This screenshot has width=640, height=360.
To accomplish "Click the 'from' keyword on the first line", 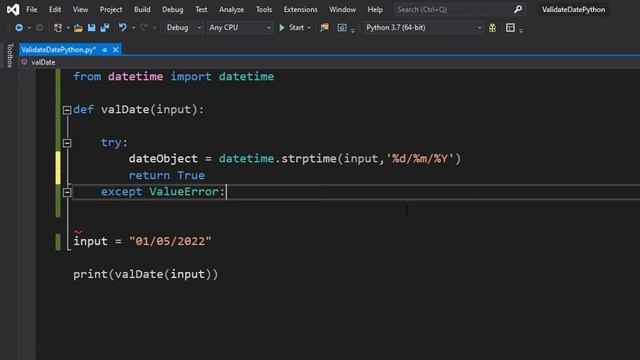I will (87, 76).
